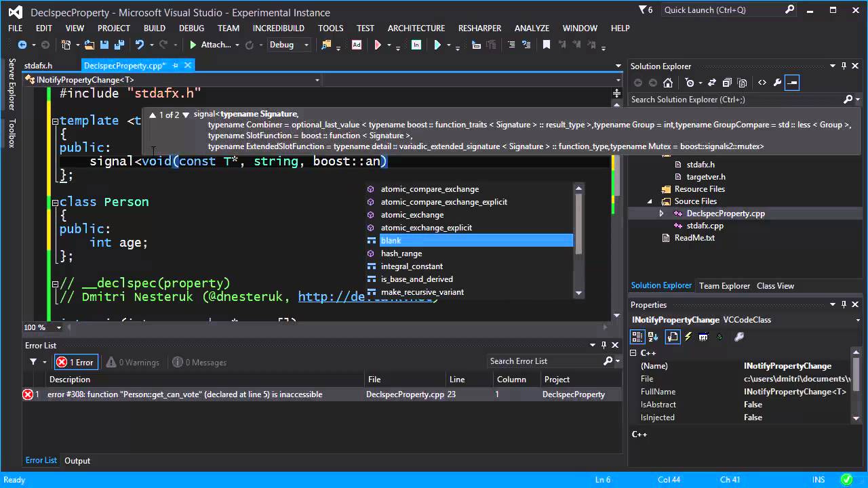Switch to the Class View tab
The image size is (868, 488).
[775, 286]
